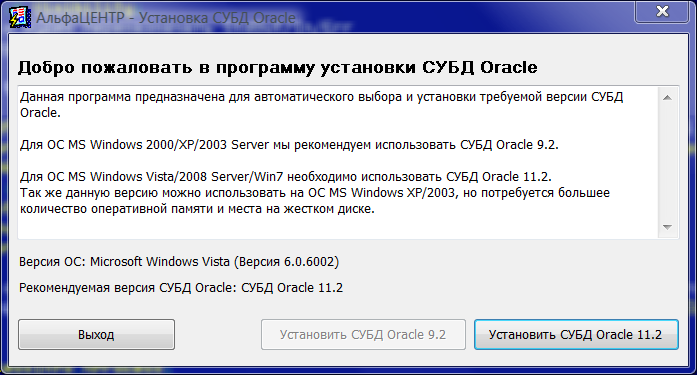Click the line about Vista/2008 Server/Win7 requiring Oracle 11.2
697x375 pixels.
(285, 177)
